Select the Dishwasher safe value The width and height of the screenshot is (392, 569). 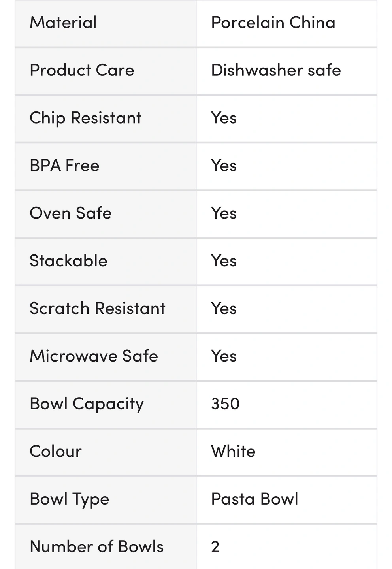click(x=276, y=70)
